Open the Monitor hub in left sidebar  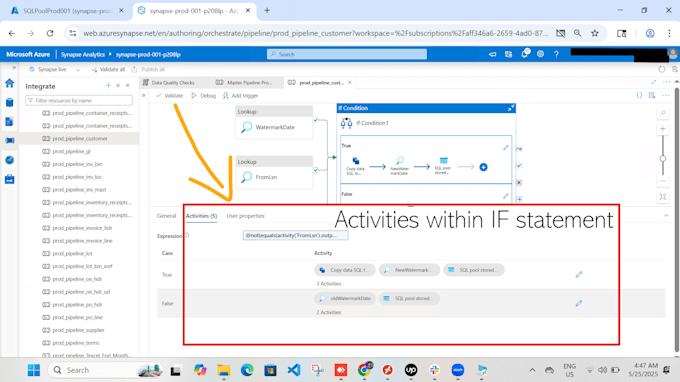(10, 160)
